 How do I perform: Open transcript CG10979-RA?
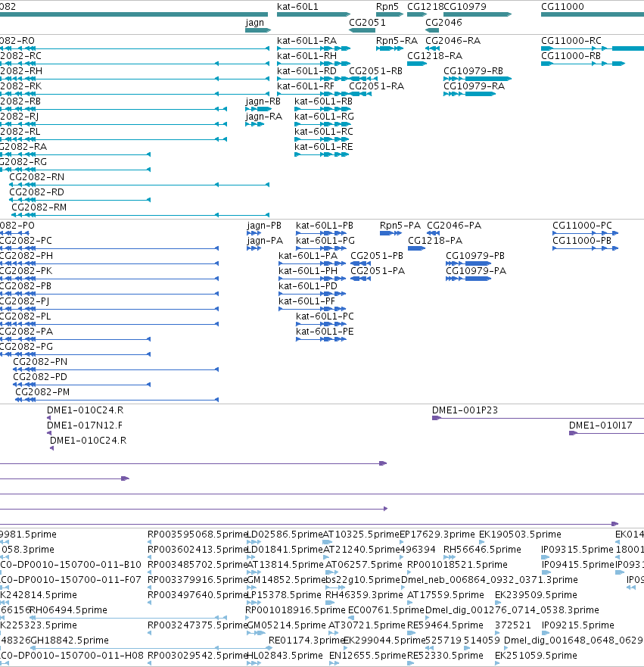[x=470, y=94]
